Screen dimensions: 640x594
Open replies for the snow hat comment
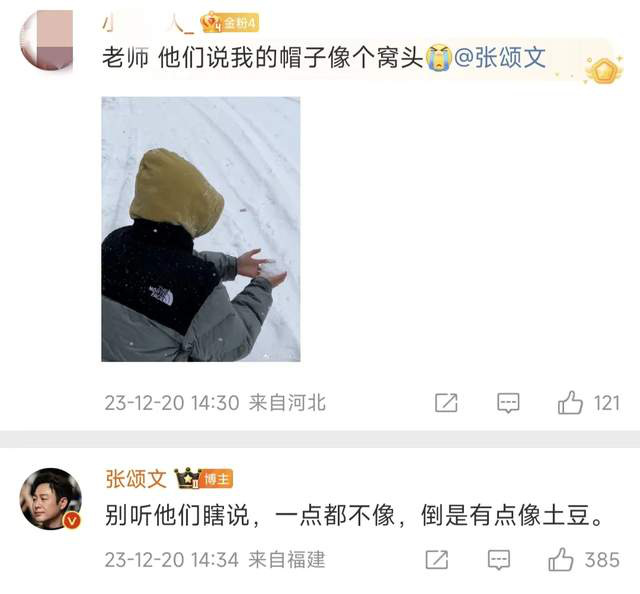[x=508, y=403]
